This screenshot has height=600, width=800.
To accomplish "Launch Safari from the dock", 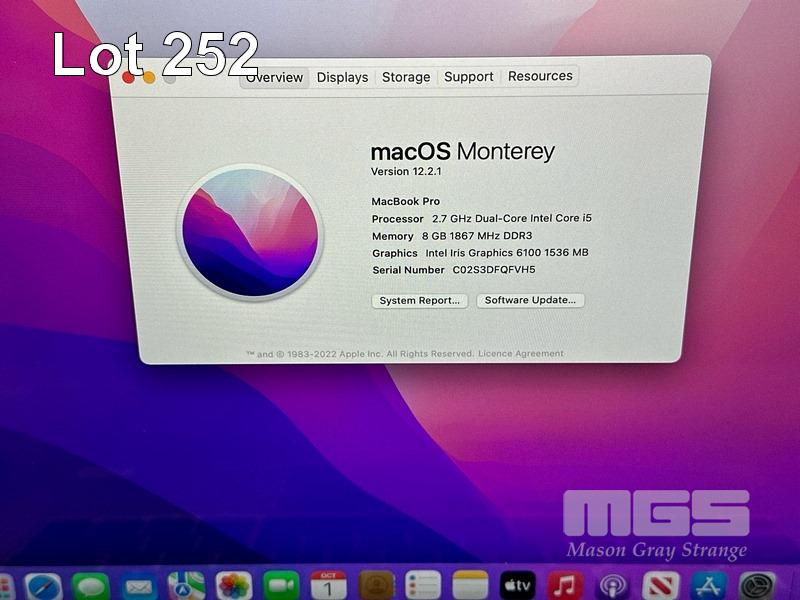I will pyautogui.click(x=44, y=586).
